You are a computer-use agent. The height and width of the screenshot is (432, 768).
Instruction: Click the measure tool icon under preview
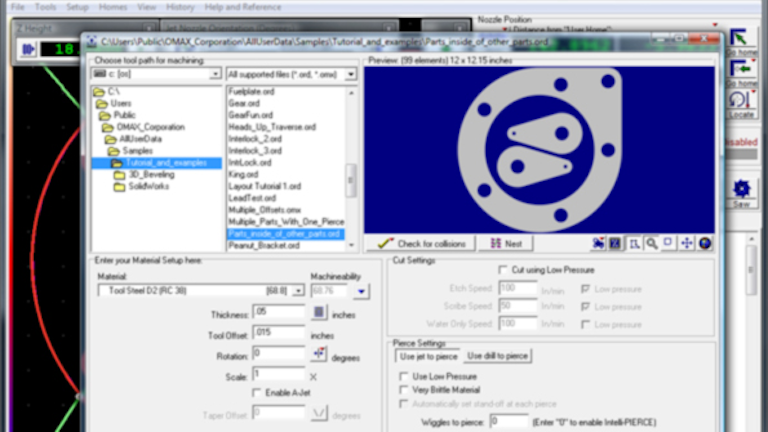(x=633, y=243)
